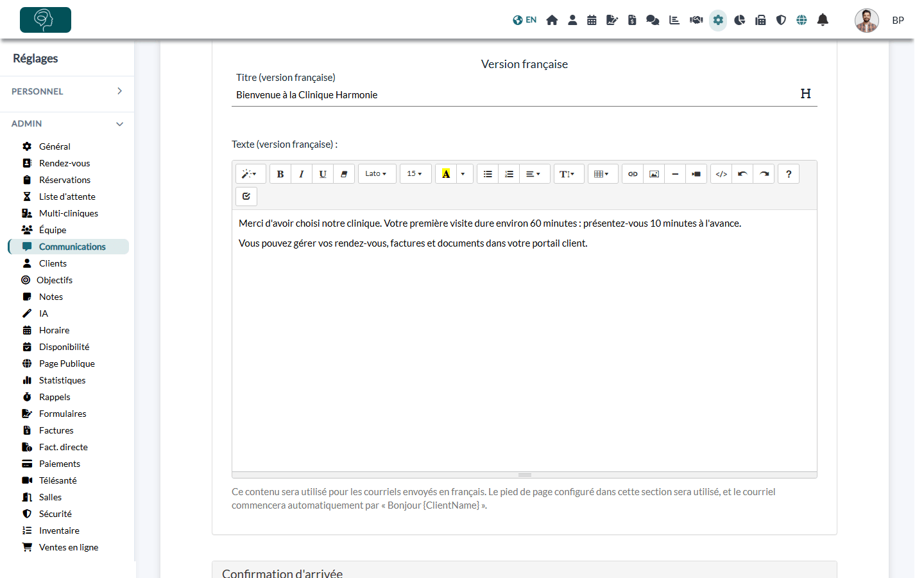This screenshot has height=578, width=924.
Task: Open the notifications bell icon
Action: [823, 20]
